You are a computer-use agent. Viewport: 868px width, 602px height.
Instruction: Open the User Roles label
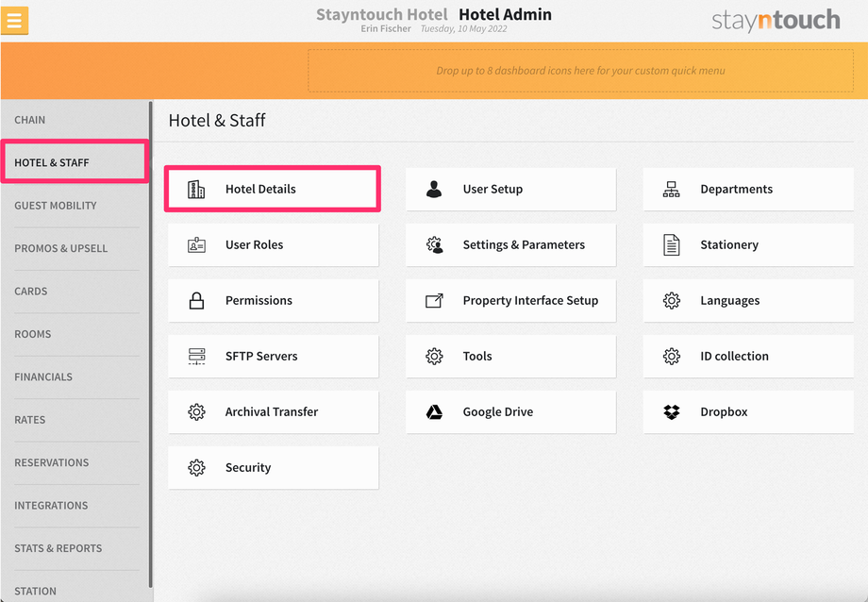click(x=254, y=244)
